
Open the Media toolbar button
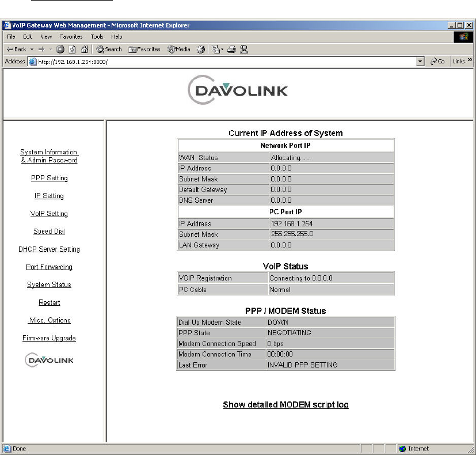pos(179,49)
